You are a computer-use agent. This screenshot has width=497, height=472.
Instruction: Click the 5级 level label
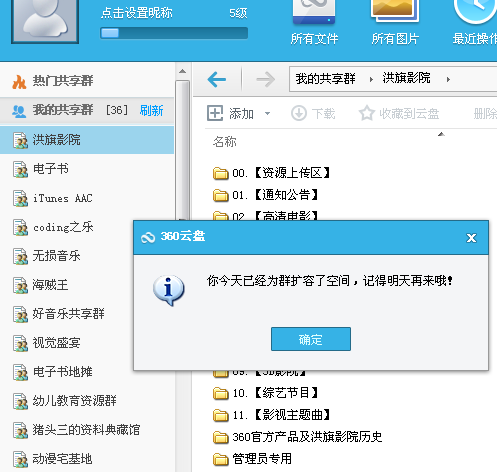(x=238, y=13)
